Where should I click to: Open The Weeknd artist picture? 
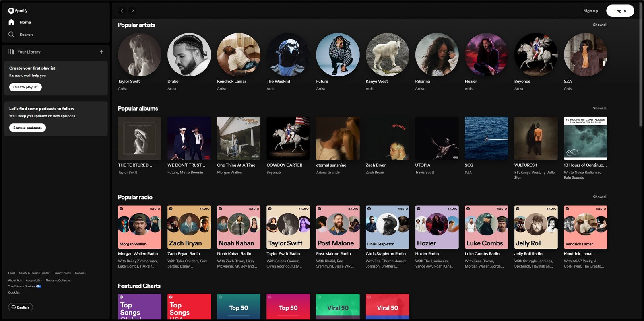click(288, 55)
